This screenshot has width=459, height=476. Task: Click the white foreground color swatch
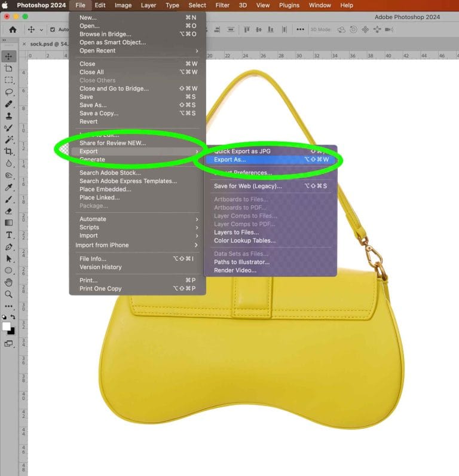click(6, 327)
